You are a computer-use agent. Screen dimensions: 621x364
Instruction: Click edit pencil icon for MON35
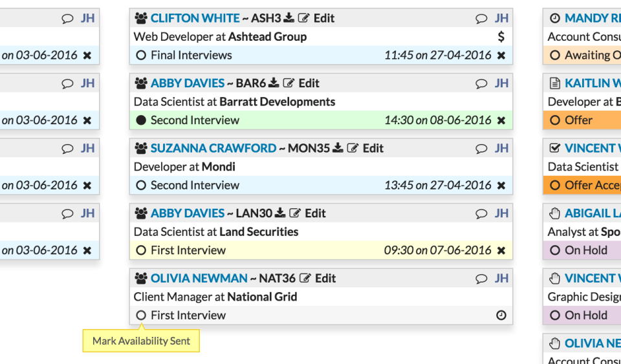pyautogui.click(x=353, y=148)
